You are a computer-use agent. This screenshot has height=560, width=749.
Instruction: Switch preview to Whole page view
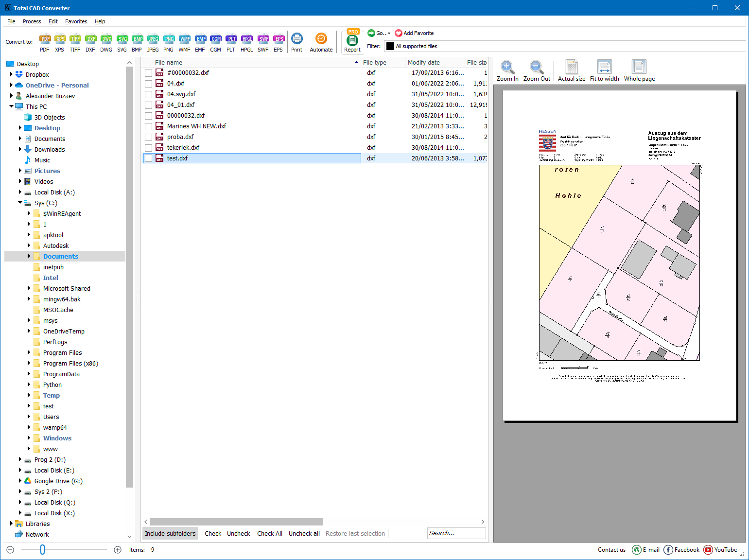pos(639,70)
